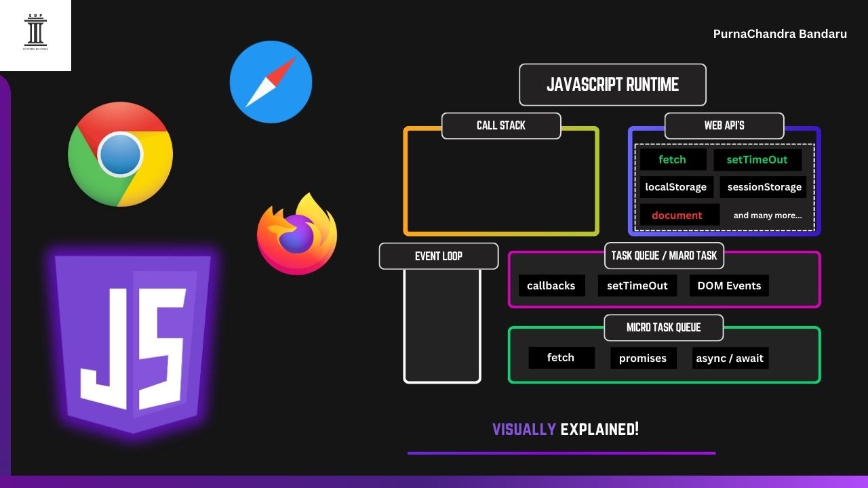Click the PurnaChandra Bandaru name text
Viewport: 868px width, 488px height.
click(x=779, y=34)
